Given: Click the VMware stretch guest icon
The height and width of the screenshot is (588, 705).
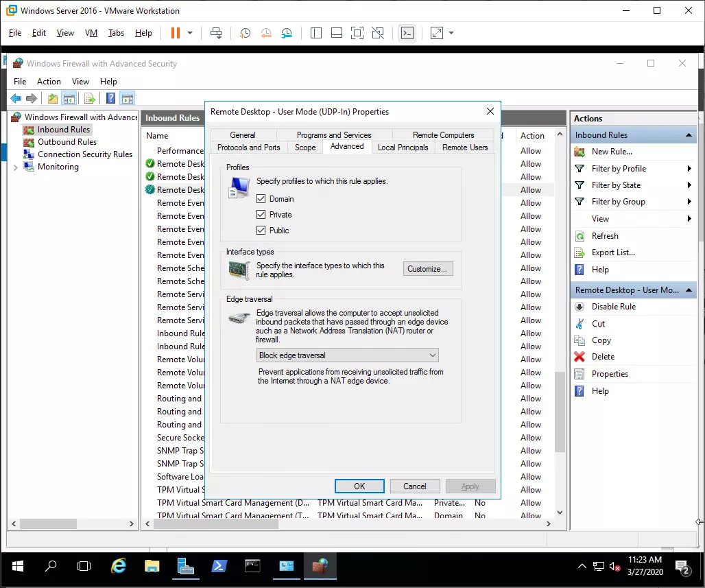Looking at the screenshot, I should tap(437, 33).
